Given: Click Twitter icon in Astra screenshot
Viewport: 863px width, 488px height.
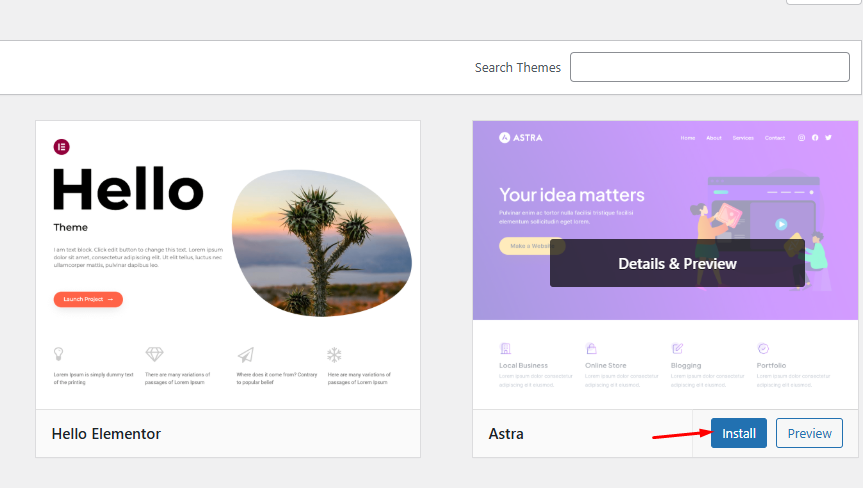Looking at the screenshot, I should [x=828, y=138].
